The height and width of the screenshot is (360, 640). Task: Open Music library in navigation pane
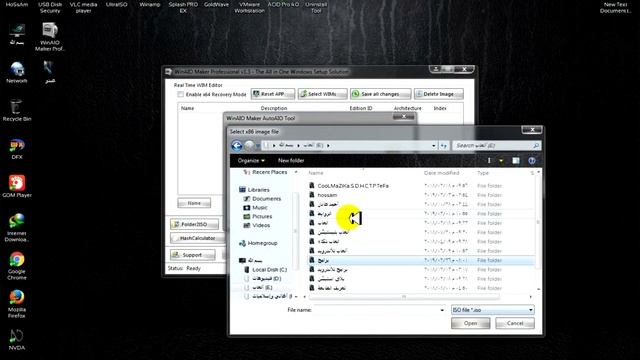point(256,208)
